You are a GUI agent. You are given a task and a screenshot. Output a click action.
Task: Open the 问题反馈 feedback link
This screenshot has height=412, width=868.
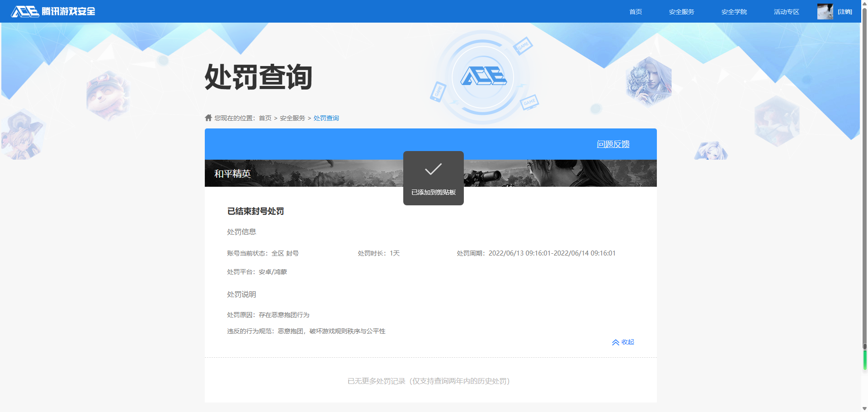pyautogui.click(x=613, y=144)
